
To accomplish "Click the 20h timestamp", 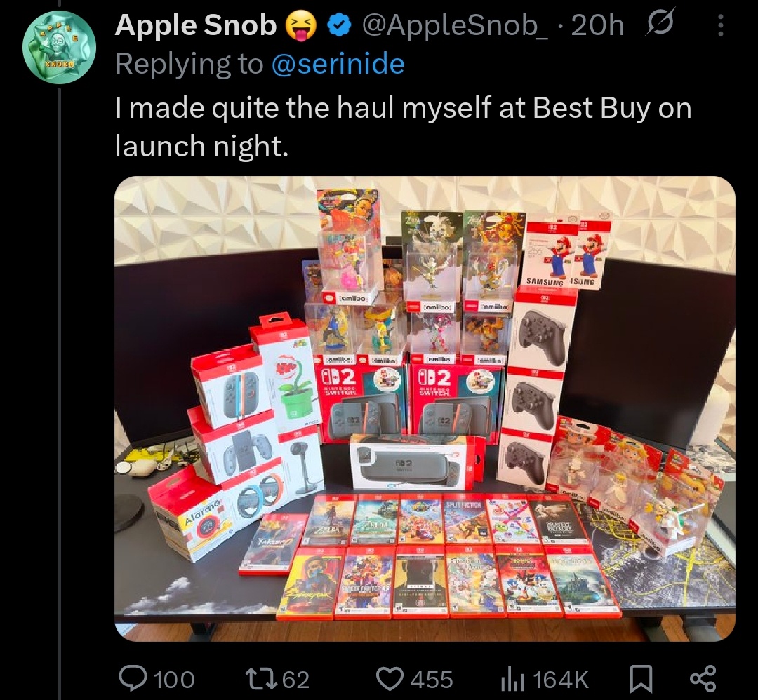I will tap(597, 25).
